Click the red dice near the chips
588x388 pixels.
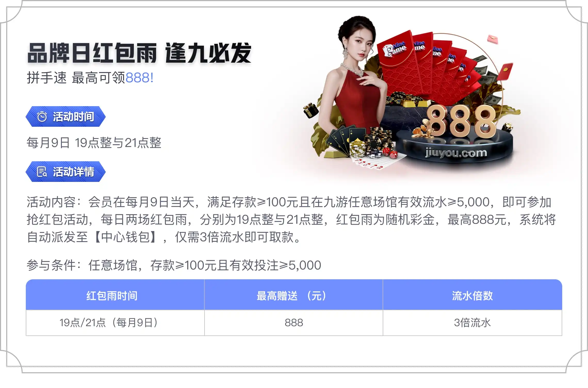(x=390, y=153)
